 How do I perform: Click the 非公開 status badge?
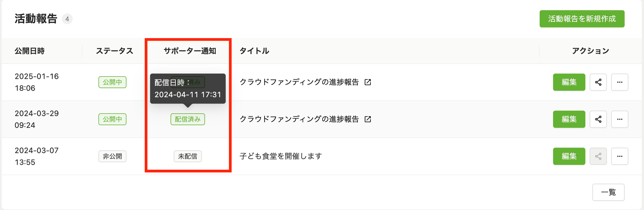click(x=112, y=156)
